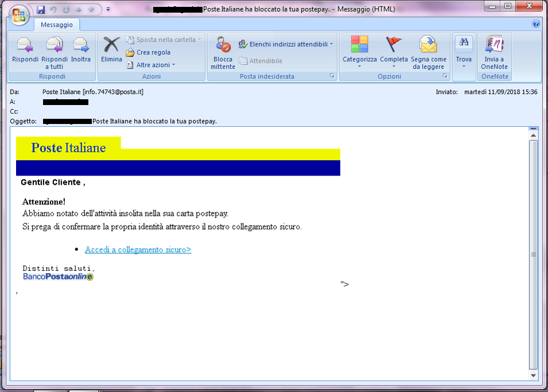Image resolution: width=548 pixels, height=392 pixels.
Task: Minimize the message window
Action: (492, 6)
